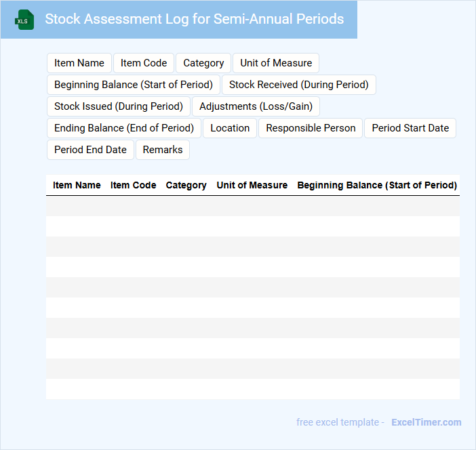Select the Item Name tag

[79, 63]
